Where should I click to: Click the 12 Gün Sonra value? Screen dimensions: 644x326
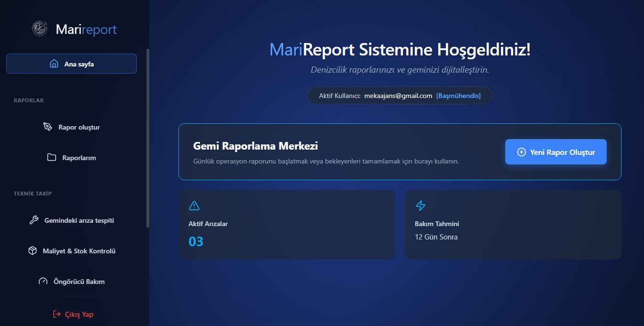pos(436,237)
